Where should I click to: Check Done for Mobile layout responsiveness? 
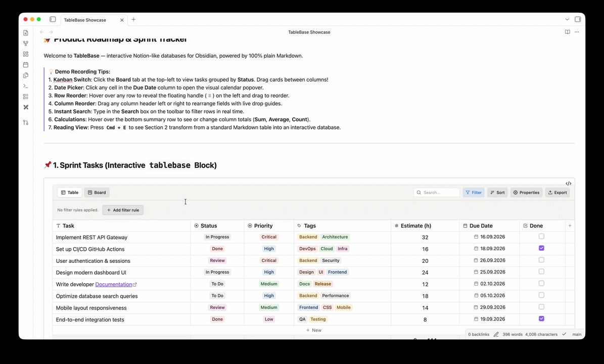pos(541,307)
